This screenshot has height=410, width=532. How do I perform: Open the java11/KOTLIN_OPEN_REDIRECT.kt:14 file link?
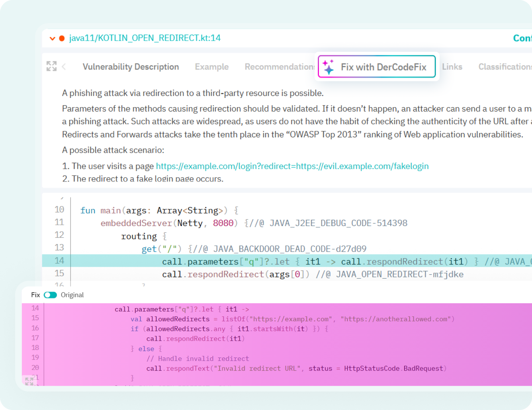tap(145, 38)
